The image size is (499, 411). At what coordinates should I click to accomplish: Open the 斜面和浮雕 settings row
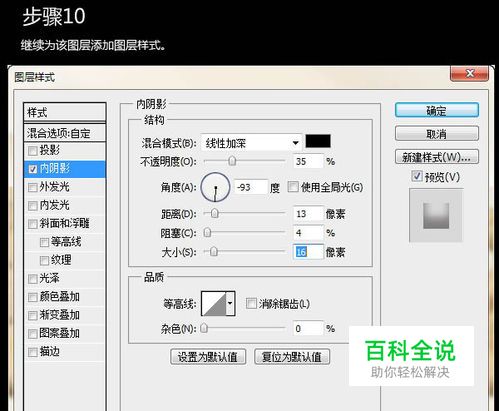[65, 224]
